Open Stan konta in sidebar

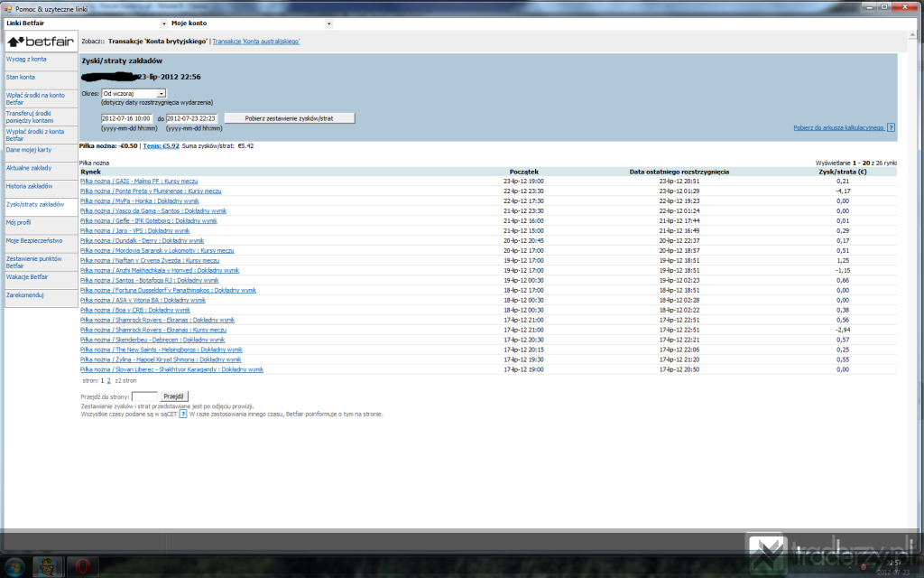point(21,78)
